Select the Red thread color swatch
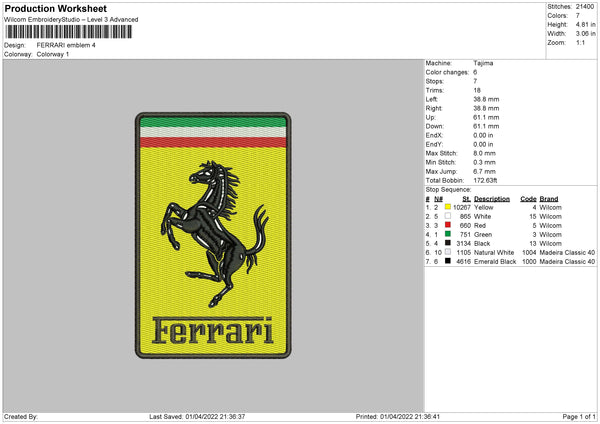This screenshot has height=424, width=600. click(x=448, y=225)
